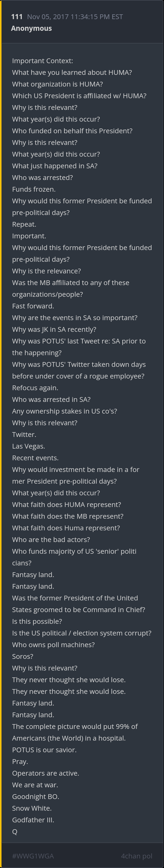The image size is (164, 868).
Task: Click the "Soros?" line
Action: point(22,656)
